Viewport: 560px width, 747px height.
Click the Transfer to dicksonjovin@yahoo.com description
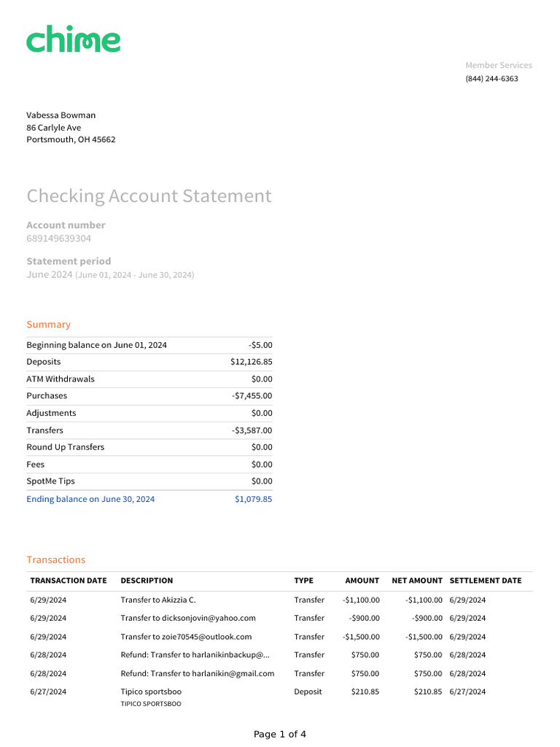click(188, 619)
